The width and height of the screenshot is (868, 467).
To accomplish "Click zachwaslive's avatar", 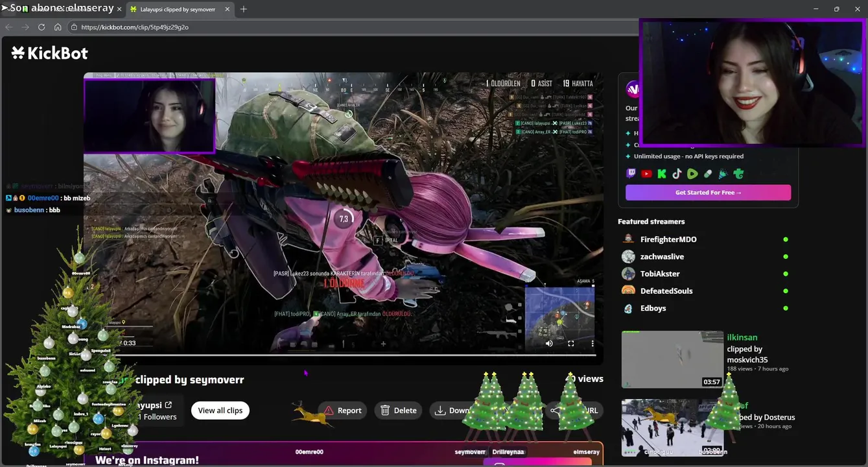I will (628, 256).
